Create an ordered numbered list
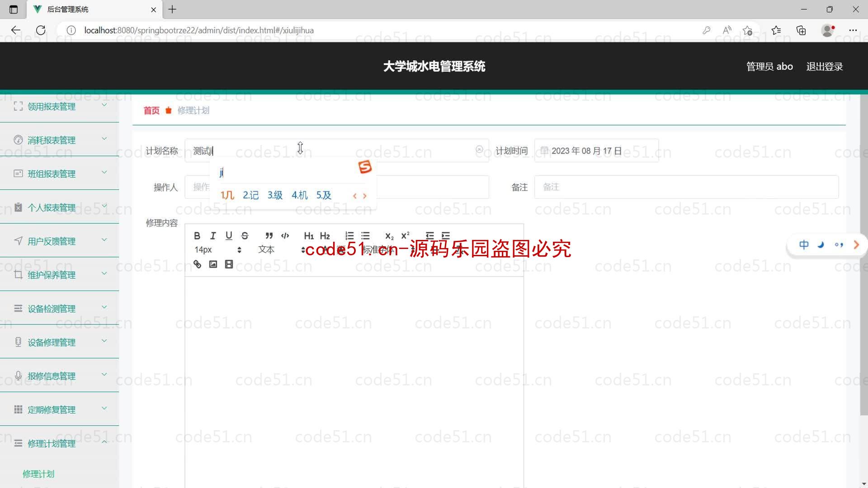The width and height of the screenshot is (868, 488). click(349, 235)
